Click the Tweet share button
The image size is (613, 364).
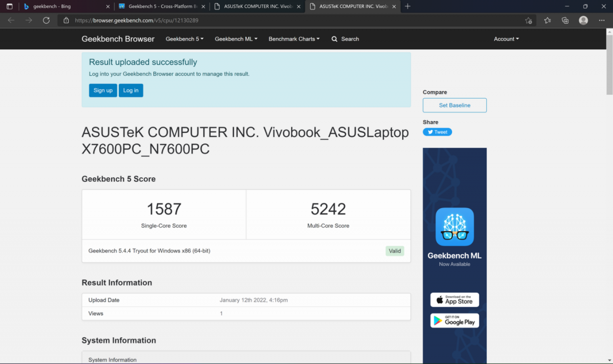pyautogui.click(x=437, y=132)
